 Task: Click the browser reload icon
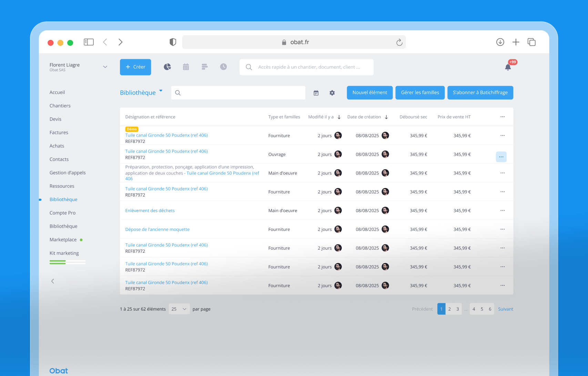tap(399, 42)
